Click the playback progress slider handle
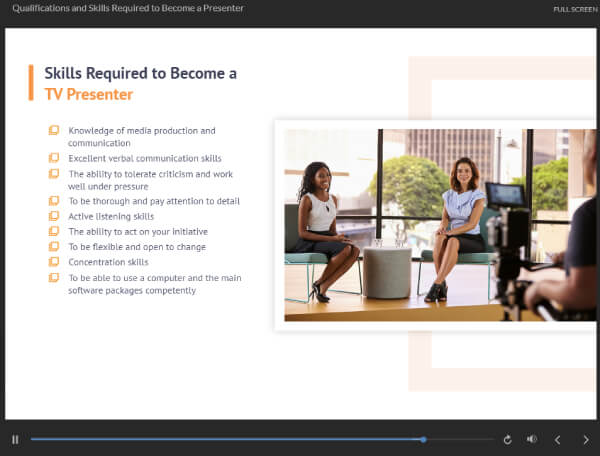The width and height of the screenshot is (600, 456). [x=423, y=440]
